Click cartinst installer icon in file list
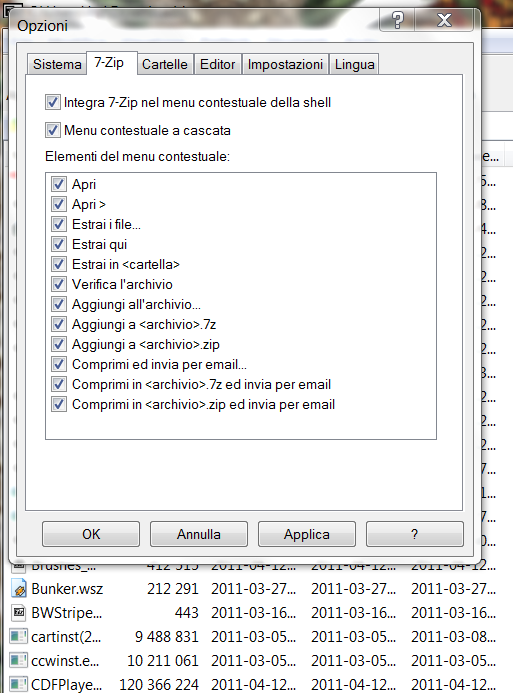This screenshot has width=513, height=693. tap(19, 636)
